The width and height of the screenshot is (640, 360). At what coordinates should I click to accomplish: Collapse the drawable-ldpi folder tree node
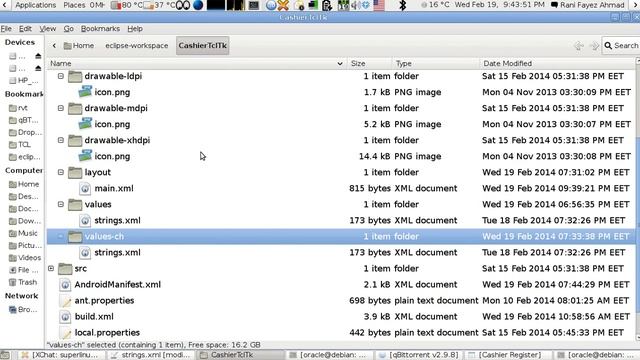(61, 76)
